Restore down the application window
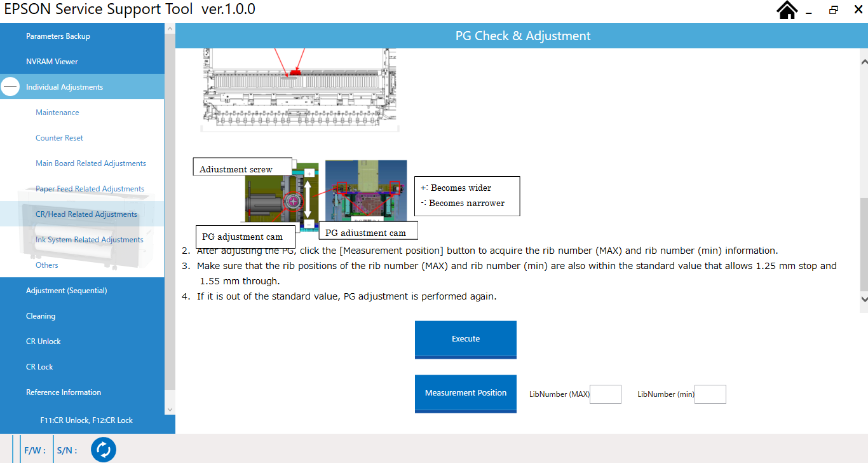Viewport: 868px width, 463px height. pos(833,10)
